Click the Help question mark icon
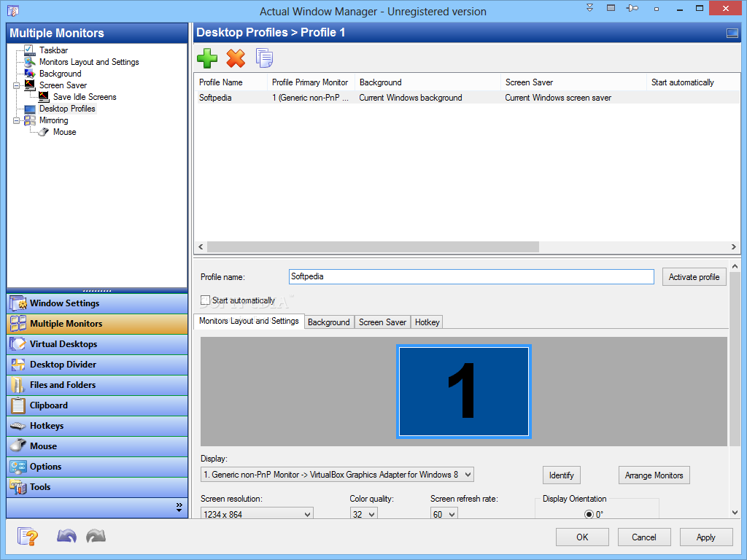The height and width of the screenshot is (560, 747). click(28, 537)
